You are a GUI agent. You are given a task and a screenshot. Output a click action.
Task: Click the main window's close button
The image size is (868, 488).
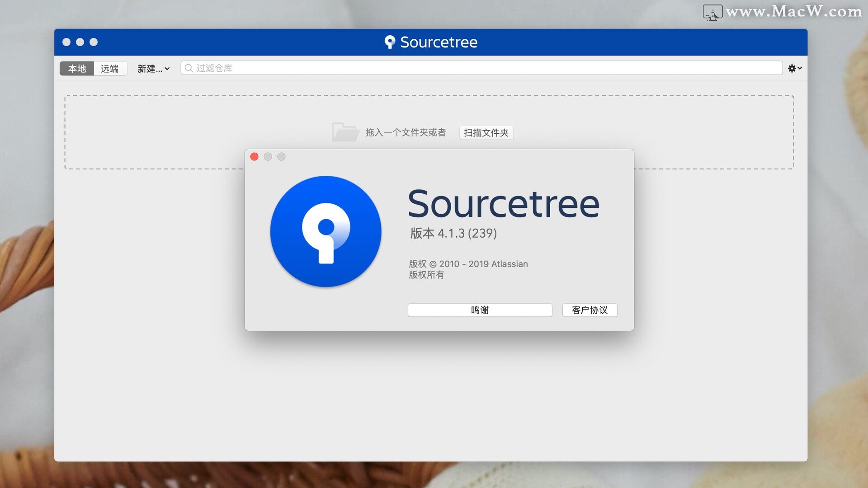66,42
